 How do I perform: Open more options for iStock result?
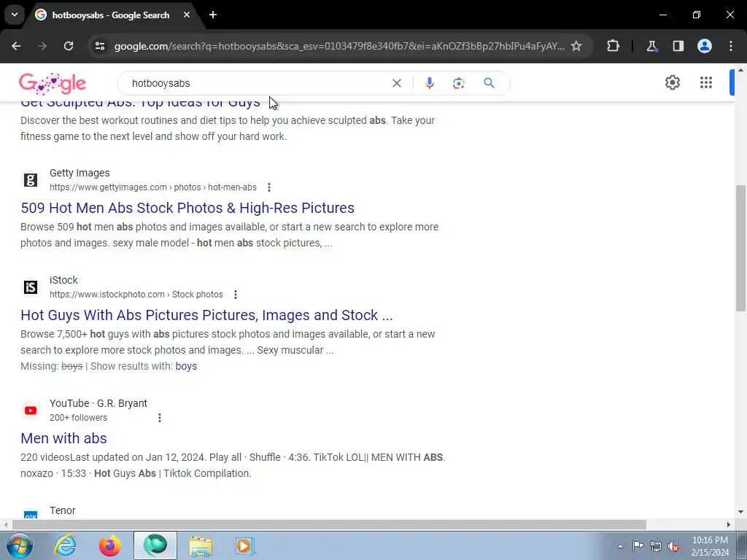pyautogui.click(x=236, y=295)
